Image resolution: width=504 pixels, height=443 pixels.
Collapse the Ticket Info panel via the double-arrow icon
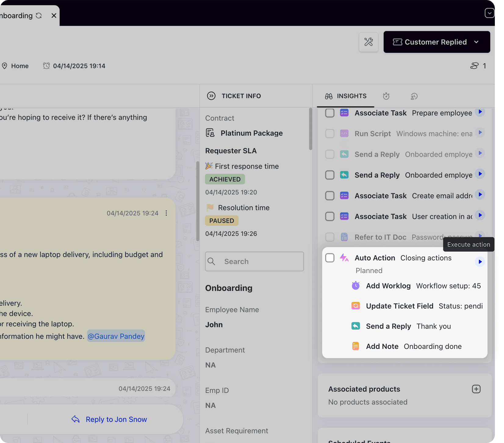(211, 96)
